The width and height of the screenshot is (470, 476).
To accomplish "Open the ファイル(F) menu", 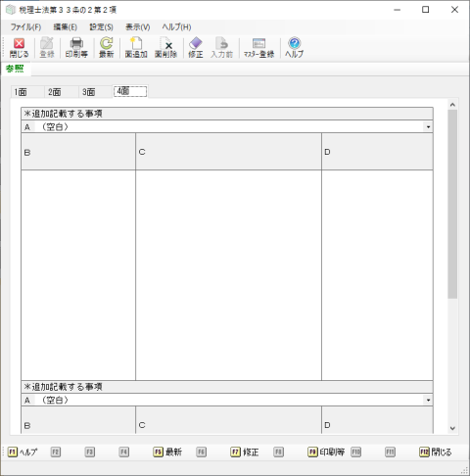I will pos(25,27).
